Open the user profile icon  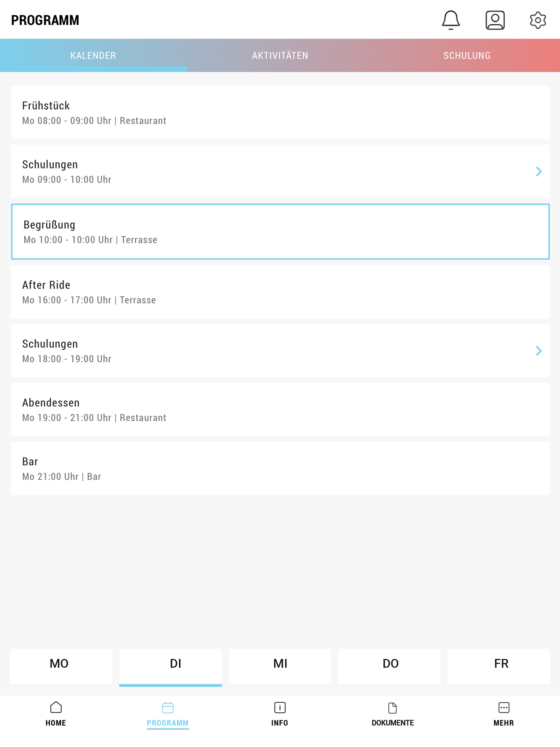[495, 20]
